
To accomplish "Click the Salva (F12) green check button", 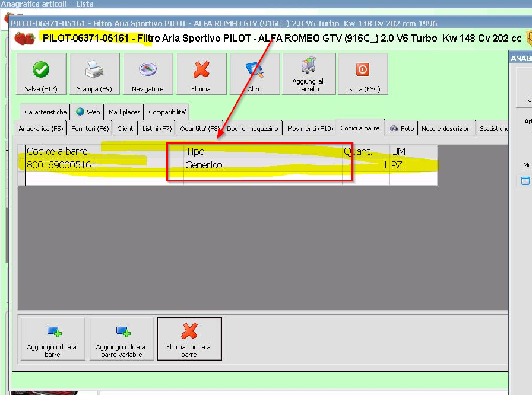I will click(41, 74).
